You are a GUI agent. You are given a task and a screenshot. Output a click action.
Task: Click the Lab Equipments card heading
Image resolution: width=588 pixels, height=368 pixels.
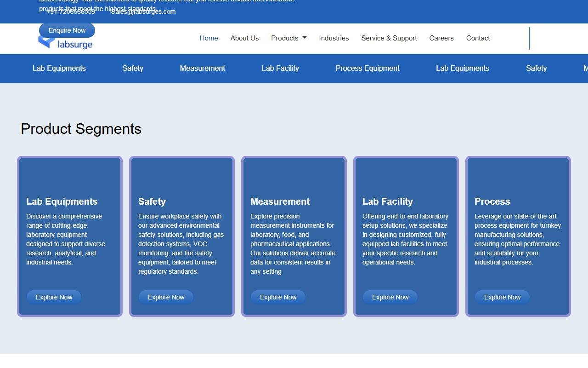(62, 201)
